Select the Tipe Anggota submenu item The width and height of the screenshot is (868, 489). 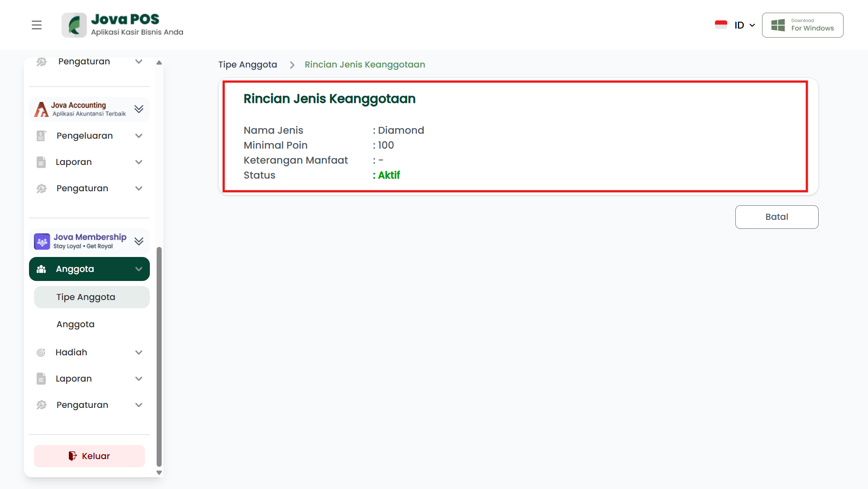[86, 297]
